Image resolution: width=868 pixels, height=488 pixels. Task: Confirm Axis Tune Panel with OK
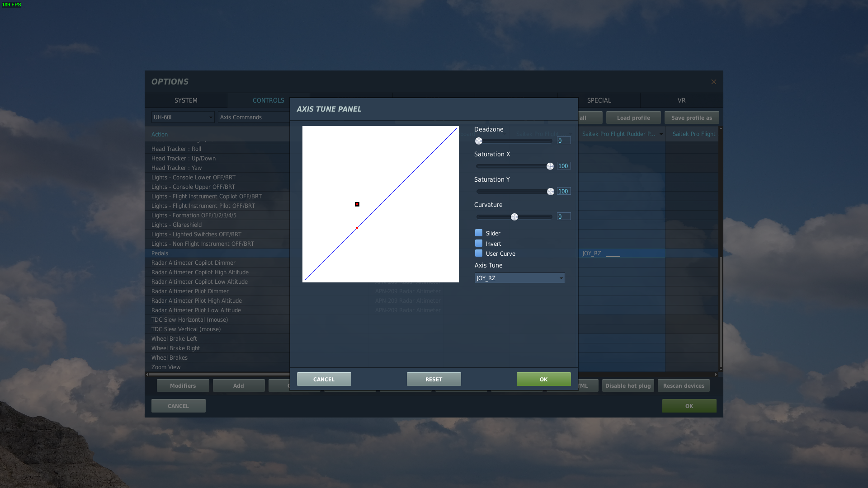[543, 379]
